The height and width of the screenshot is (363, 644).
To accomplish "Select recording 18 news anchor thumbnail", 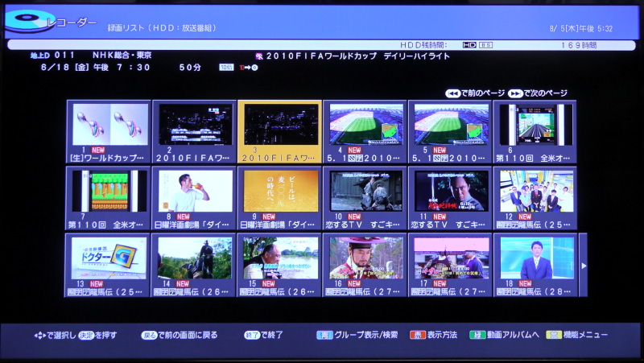I will [536, 258].
